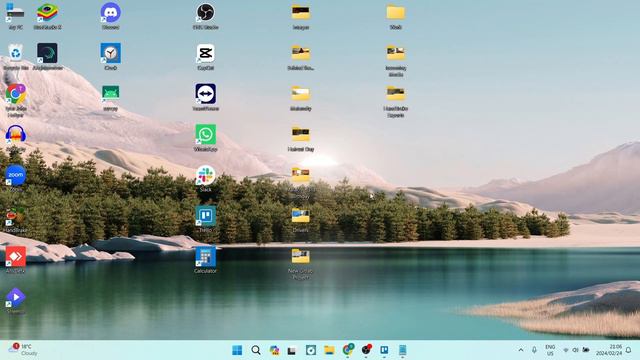Image resolution: width=640 pixels, height=360 pixels.
Task: Select the WhatsApp desktop shortcut
Action: [x=205, y=138]
